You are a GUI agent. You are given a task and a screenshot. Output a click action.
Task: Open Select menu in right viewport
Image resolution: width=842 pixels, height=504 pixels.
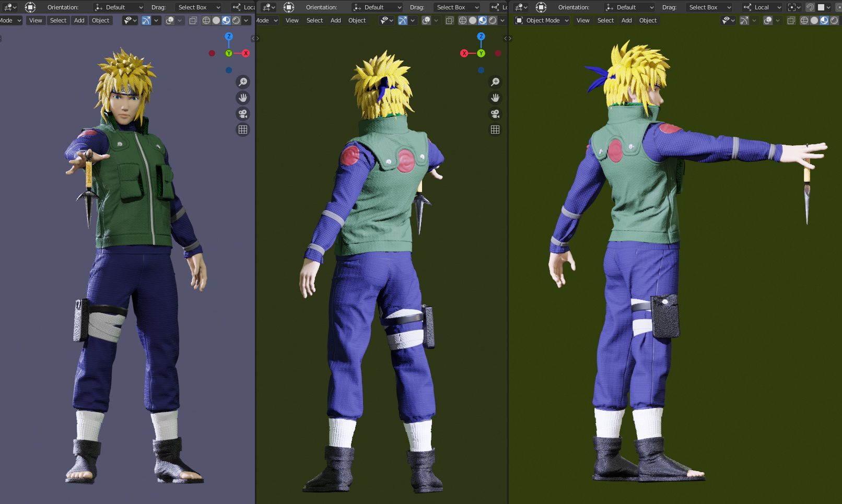pos(606,20)
